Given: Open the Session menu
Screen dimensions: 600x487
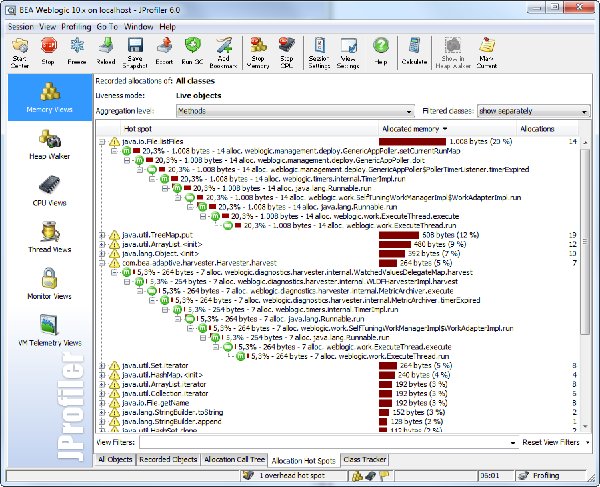Looking at the screenshot, I should click(x=21, y=27).
